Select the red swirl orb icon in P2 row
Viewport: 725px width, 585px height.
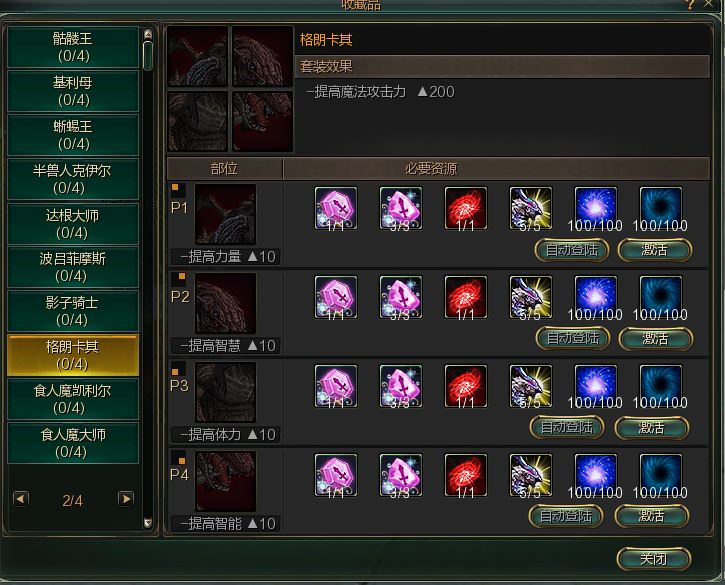click(466, 297)
